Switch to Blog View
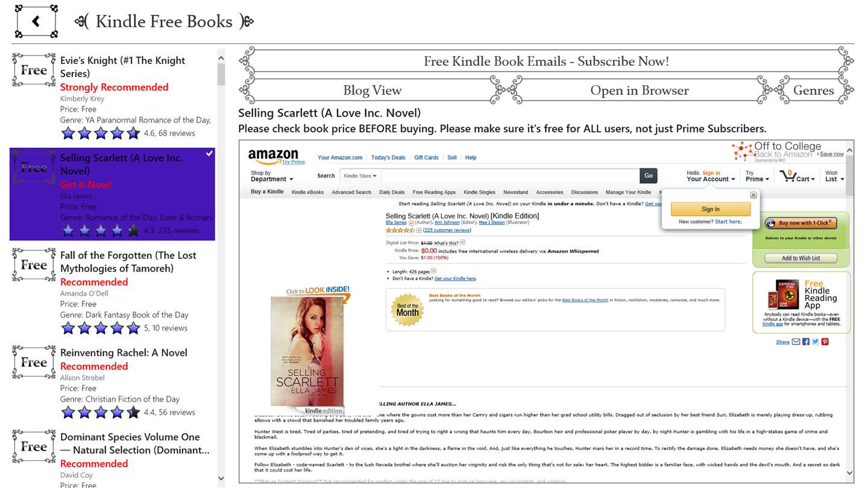Viewport: 868px width, 488px height. tap(373, 90)
